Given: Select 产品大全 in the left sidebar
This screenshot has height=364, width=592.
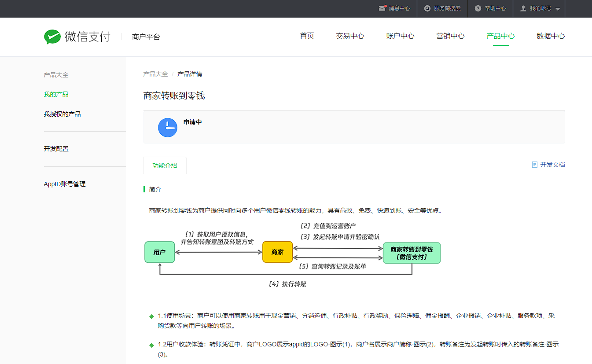Looking at the screenshot, I should 56,75.
